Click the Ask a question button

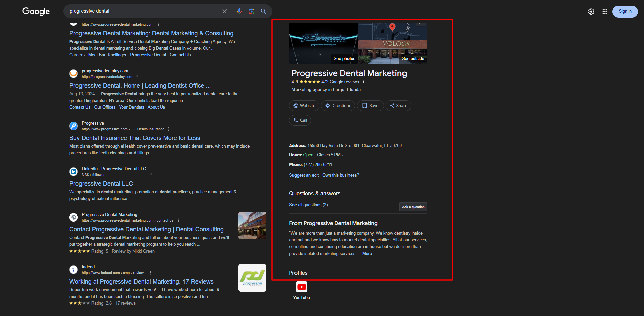pyautogui.click(x=413, y=207)
